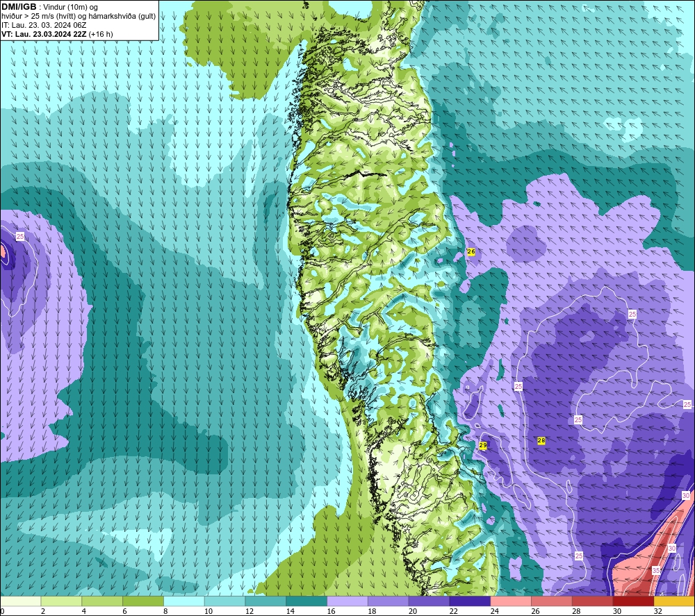Click the legend scale value 14
This screenshot has width=695, height=616.
pyautogui.click(x=291, y=612)
